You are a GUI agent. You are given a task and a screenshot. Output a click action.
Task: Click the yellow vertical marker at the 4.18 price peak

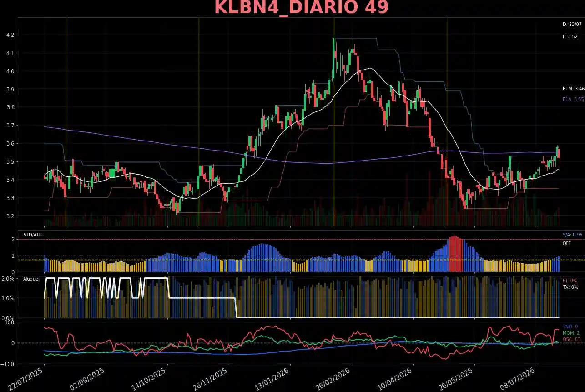[x=334, y=122]
